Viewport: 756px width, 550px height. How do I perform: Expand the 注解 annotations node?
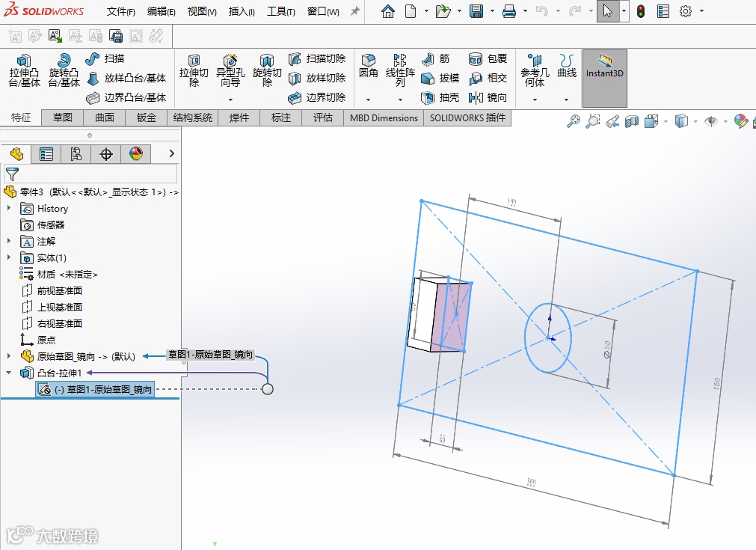(9, 241)
